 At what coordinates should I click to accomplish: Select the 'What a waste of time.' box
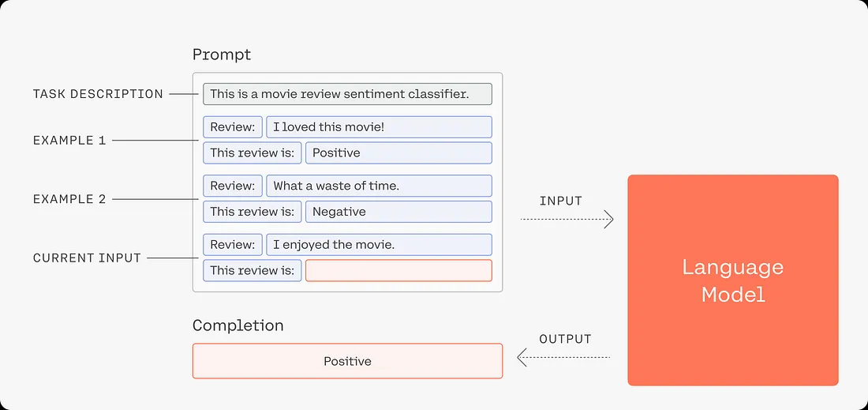(379, 186)
